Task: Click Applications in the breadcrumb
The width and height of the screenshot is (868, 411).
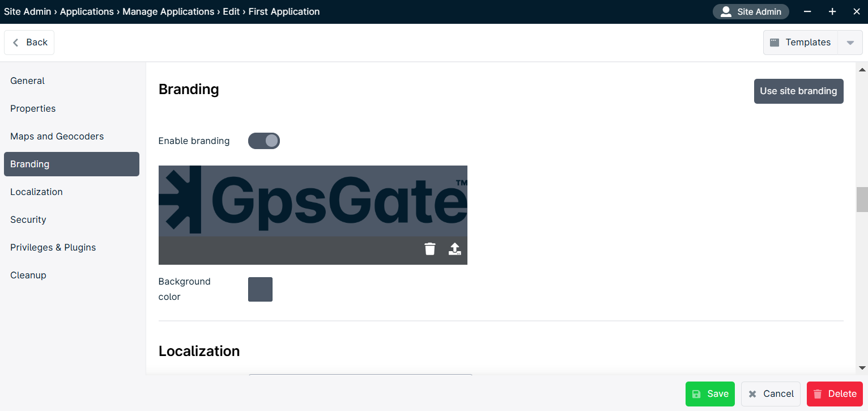Action: (x=87, y=11)
